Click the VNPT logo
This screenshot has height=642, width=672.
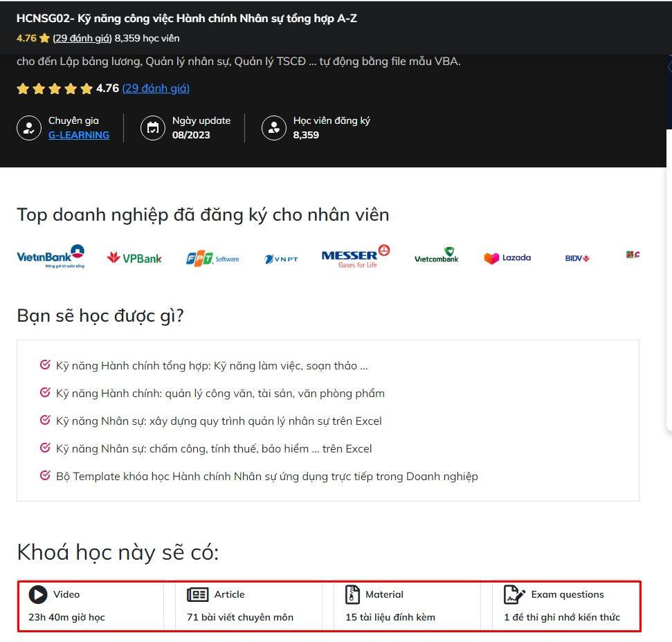coord(281,259)
